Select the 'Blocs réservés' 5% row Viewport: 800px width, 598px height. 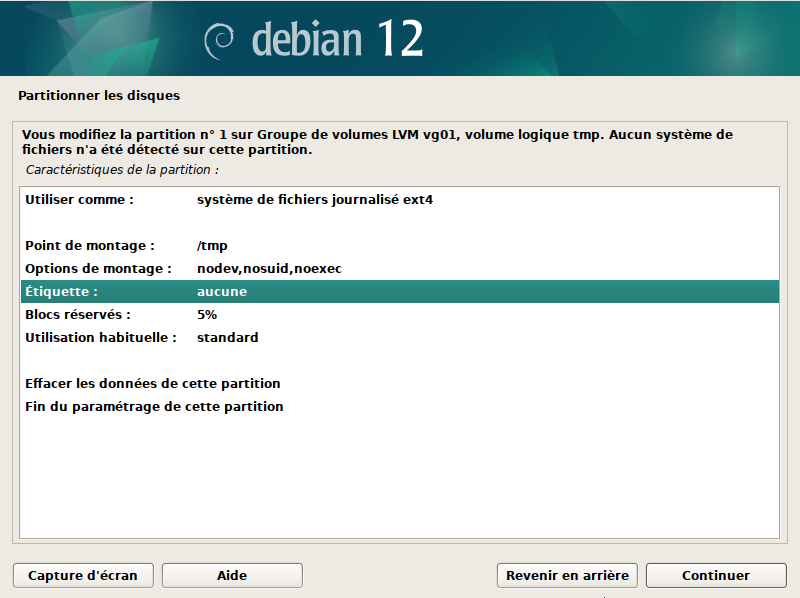tap(399, 314)
